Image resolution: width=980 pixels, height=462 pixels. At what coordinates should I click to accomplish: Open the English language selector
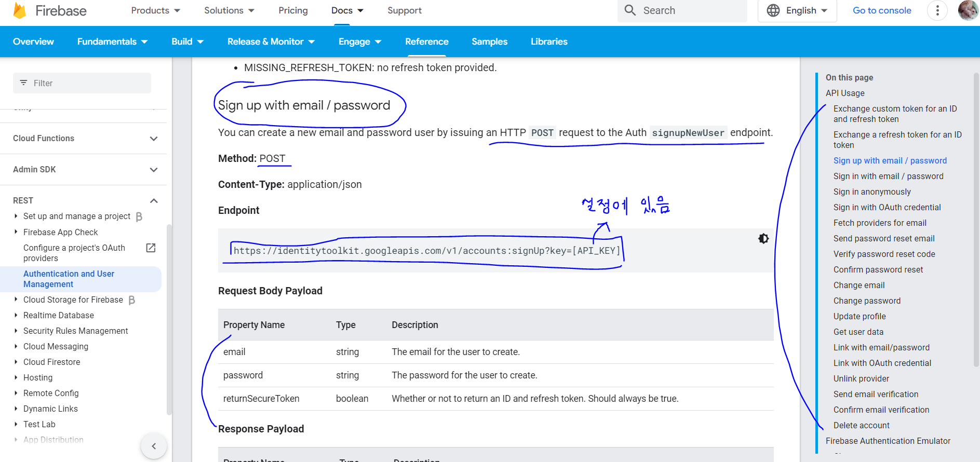tap(797, 10)
